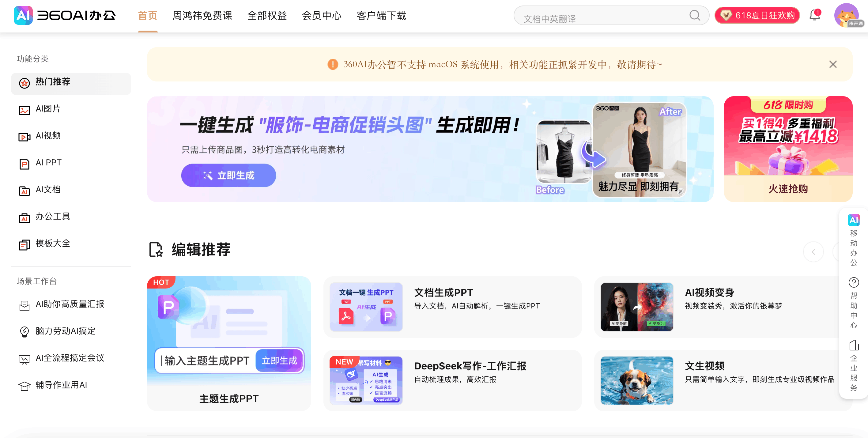This screenshot has height=438, width=868.
Task: Click the 编辑推荐 section heading
Action: (201, 249)
